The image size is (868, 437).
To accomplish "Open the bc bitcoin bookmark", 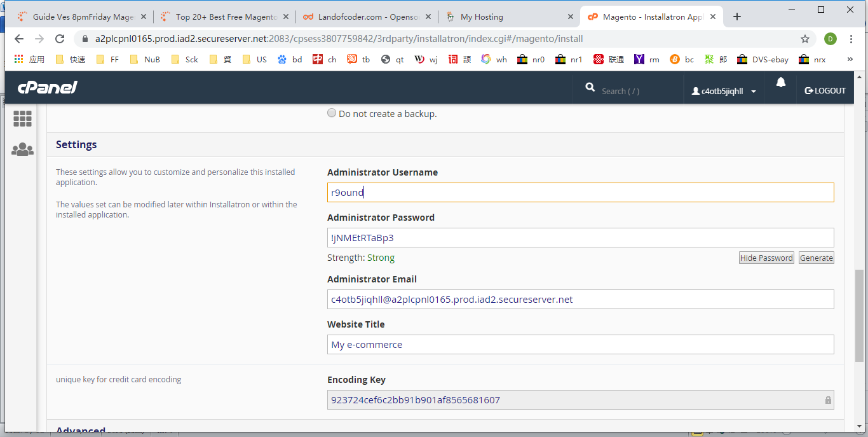I will pyautogui.click(x=682, y=59).
